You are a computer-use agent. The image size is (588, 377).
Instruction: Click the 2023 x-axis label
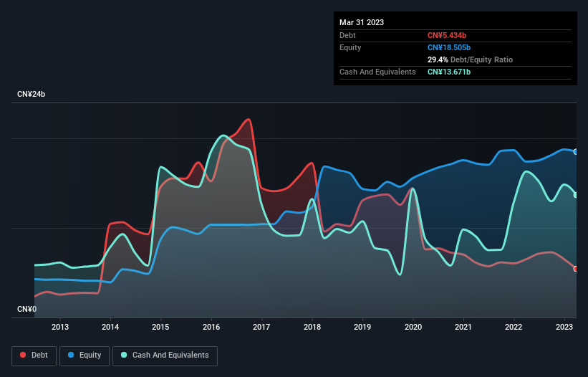pos(564,327)
